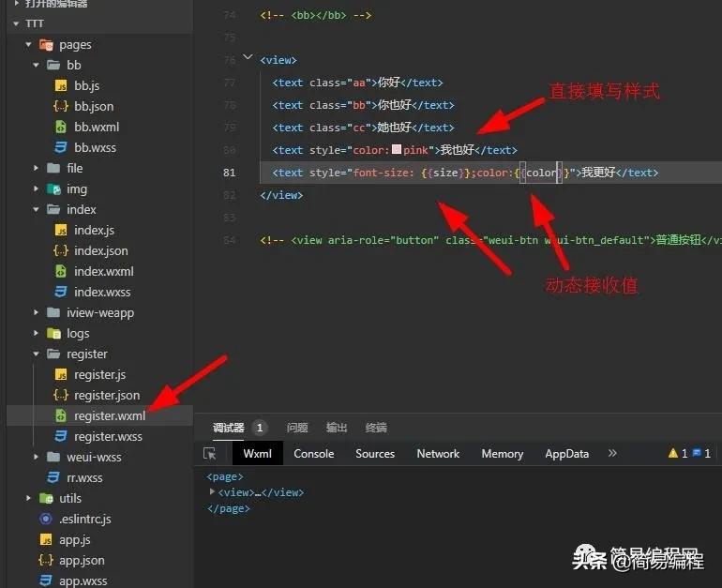Expand the view node in Wxml panel
The height and width of the screenshot is (588, 722).
coord(212,491)
